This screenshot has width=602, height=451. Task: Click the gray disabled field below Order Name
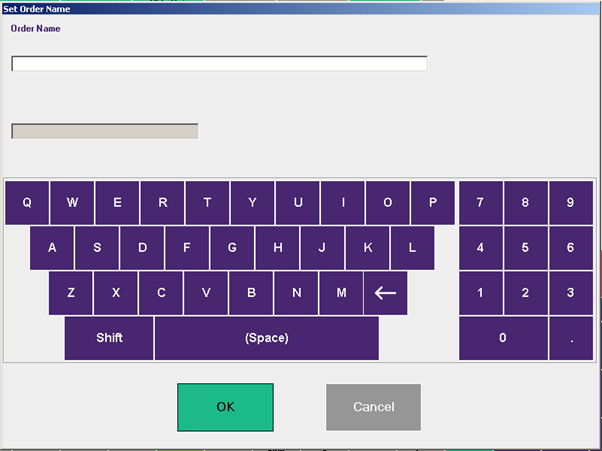(105, 131)
